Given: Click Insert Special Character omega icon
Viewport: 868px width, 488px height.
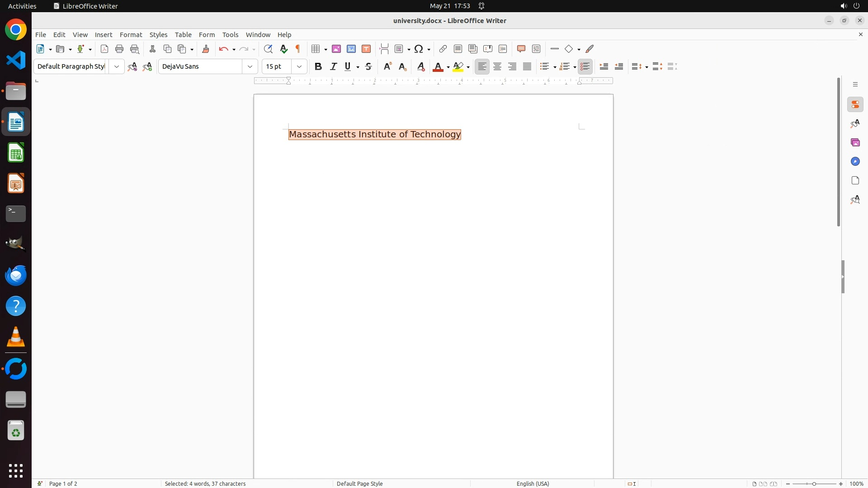Looking at the screenshot, I should click(419, 49).
